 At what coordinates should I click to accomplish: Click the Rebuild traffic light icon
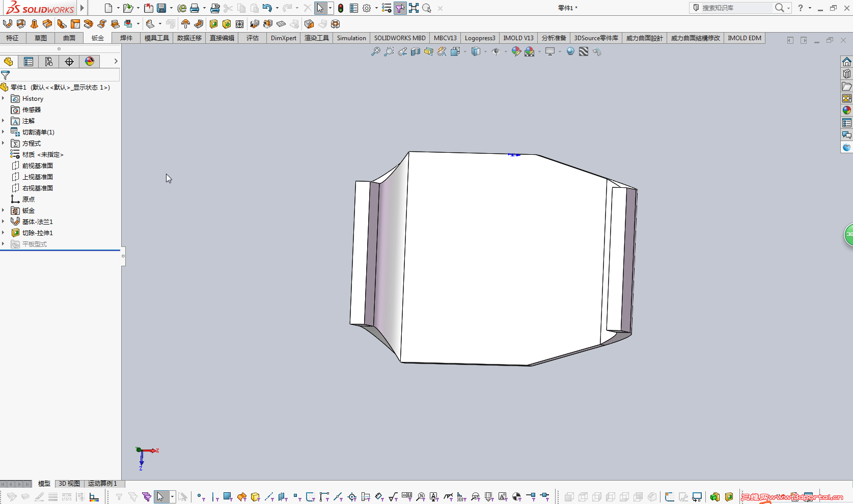(x=341, y=8)
